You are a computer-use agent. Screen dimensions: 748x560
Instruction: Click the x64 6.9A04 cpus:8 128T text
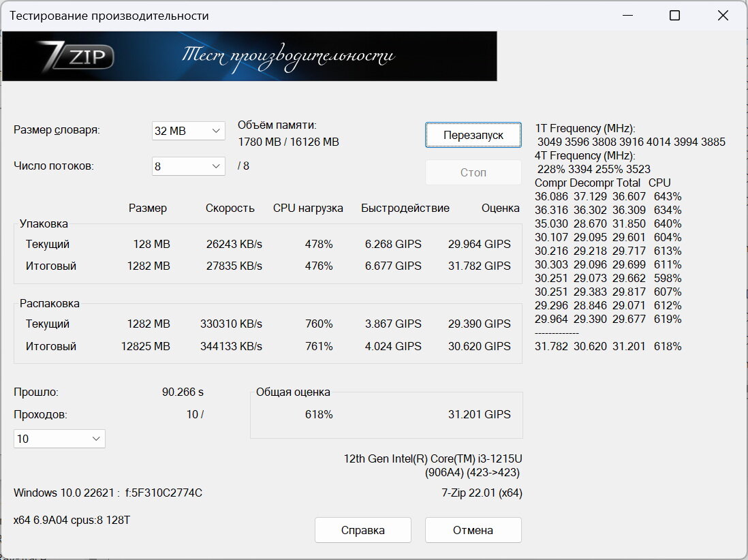(x=72, y=520)
